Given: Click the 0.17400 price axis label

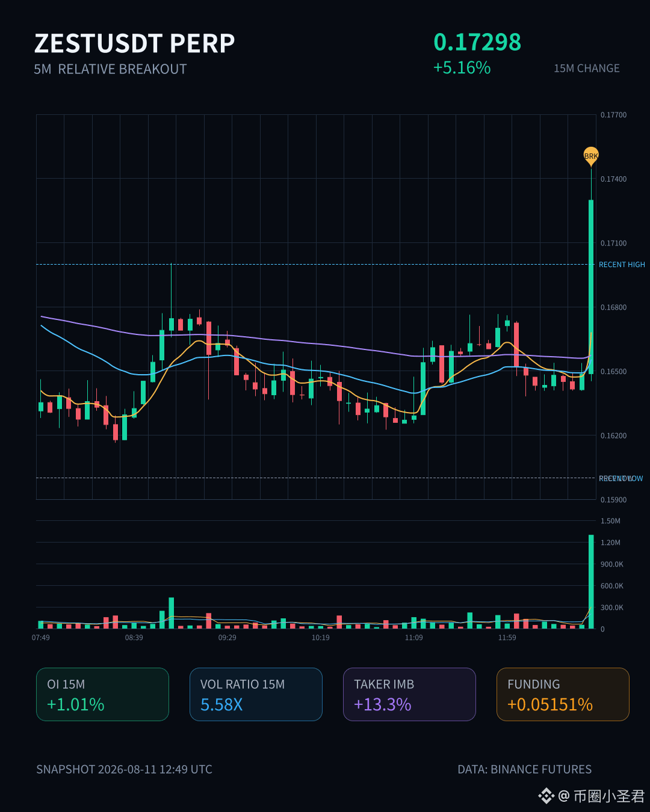Looking at the screenshot, I should coord(613,179).
